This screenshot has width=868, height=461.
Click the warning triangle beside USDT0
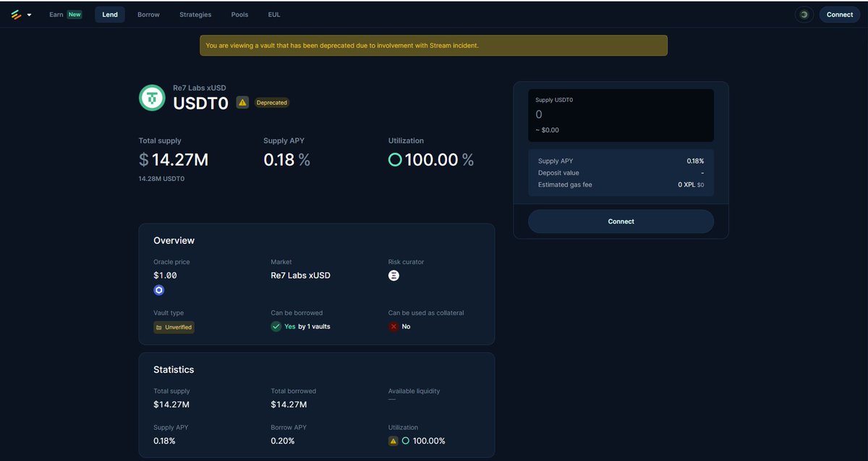(242, 103)
